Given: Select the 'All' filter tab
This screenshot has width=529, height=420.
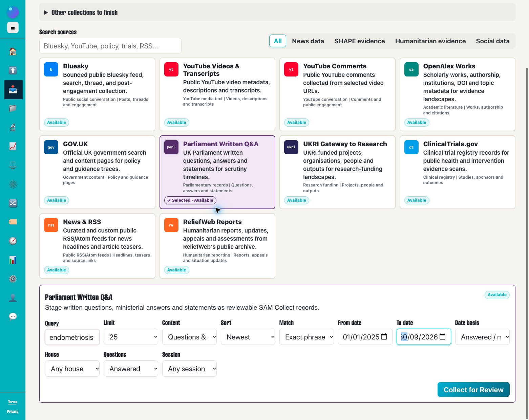Looking at the screenshot, I should point(278,41).
